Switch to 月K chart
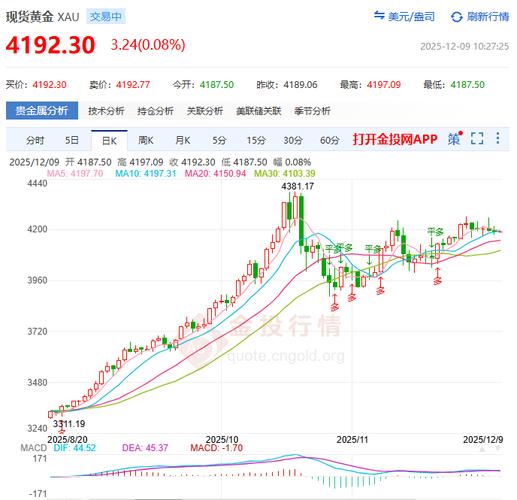The image size is (517, 500). tap(182, 140)
